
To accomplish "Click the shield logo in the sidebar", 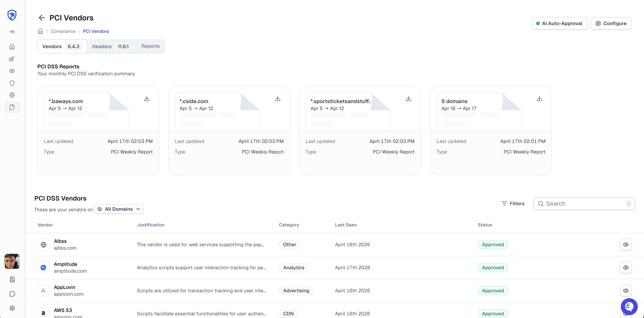I will coord(12,15).
